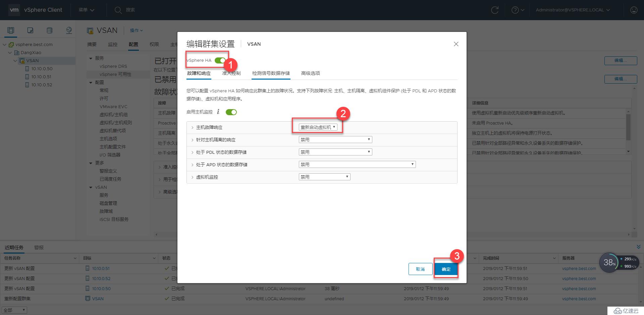The height and width of the screenshot is (315, 644).
Task: Collapse the DangXiao datacenter node
Action: pos(10,52)
